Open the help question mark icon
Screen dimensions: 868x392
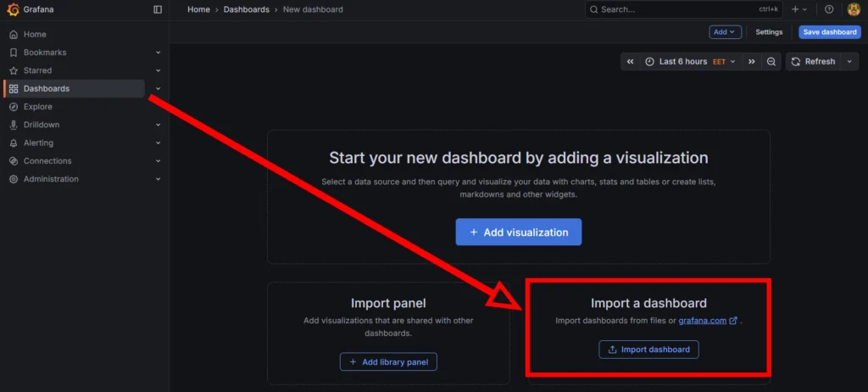(829, 9)
